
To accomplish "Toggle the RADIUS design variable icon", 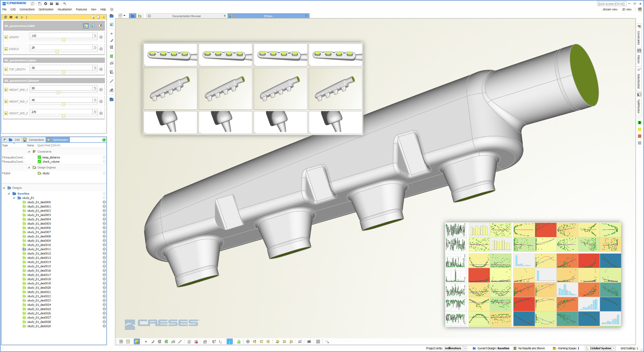I will pos(6,49).
